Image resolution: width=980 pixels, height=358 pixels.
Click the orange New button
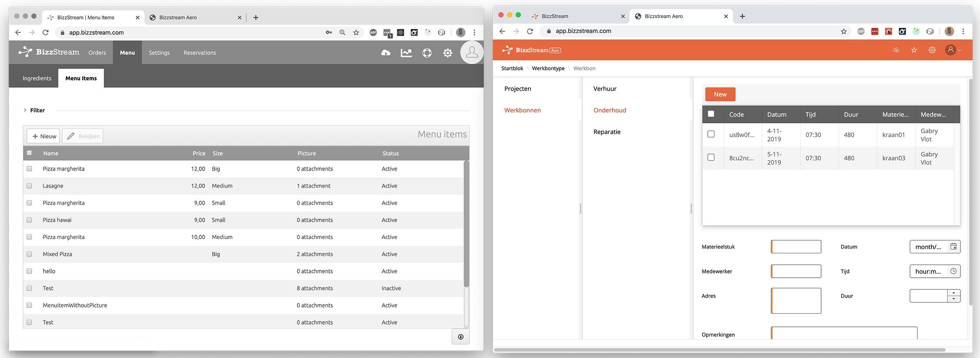720,94
